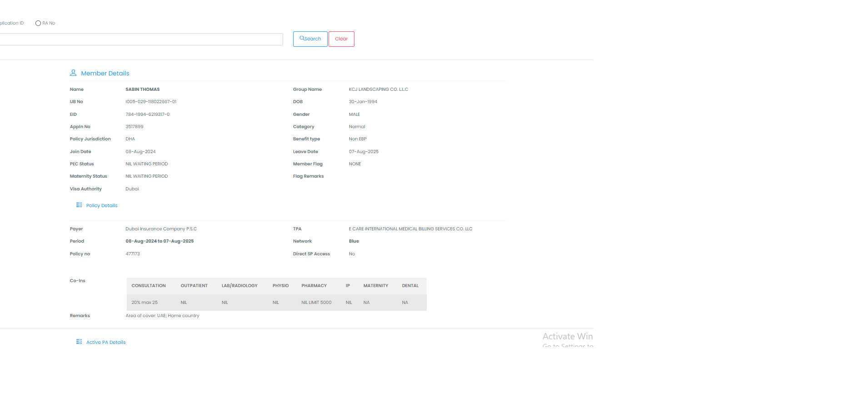Click Maternity Status value NIL WAITING PERIOD
The height and width of the screenshot is (398, 868).
pos(147,176)
